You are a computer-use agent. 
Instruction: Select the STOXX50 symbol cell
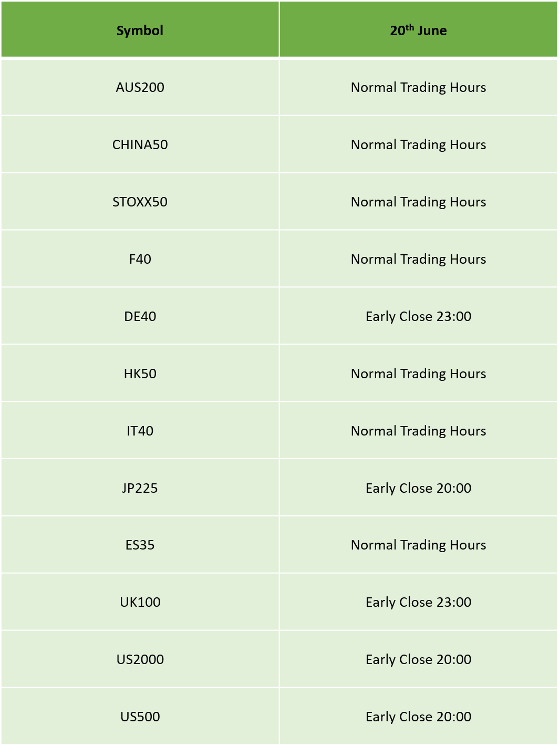pos(140,202)
